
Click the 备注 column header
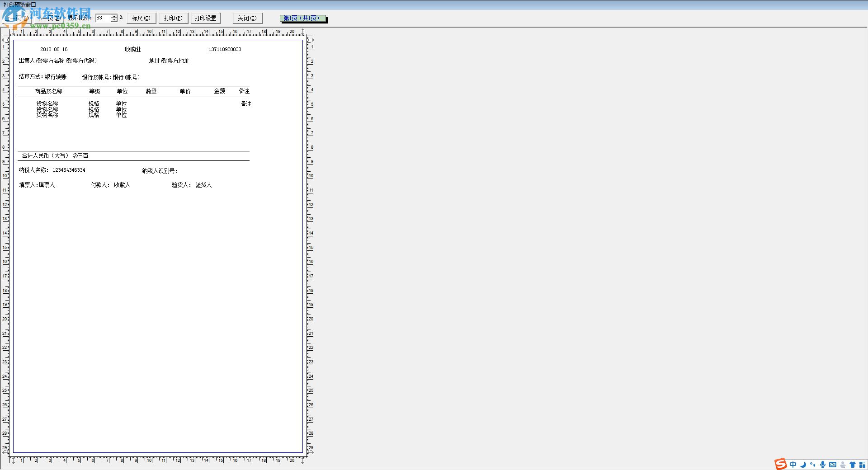(244, 91)
